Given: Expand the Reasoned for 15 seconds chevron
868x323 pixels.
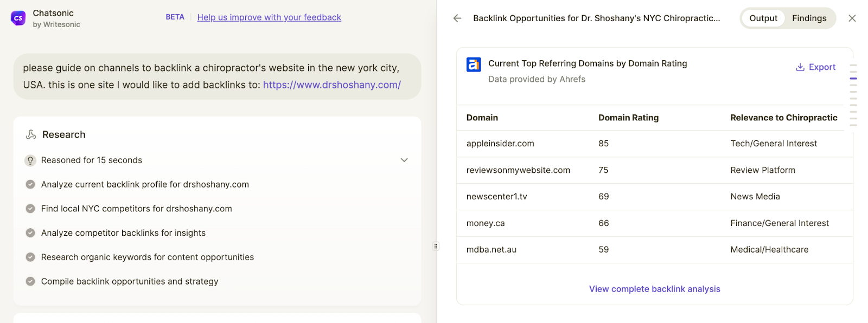Looking at the screenshot, I should [404, 160].
